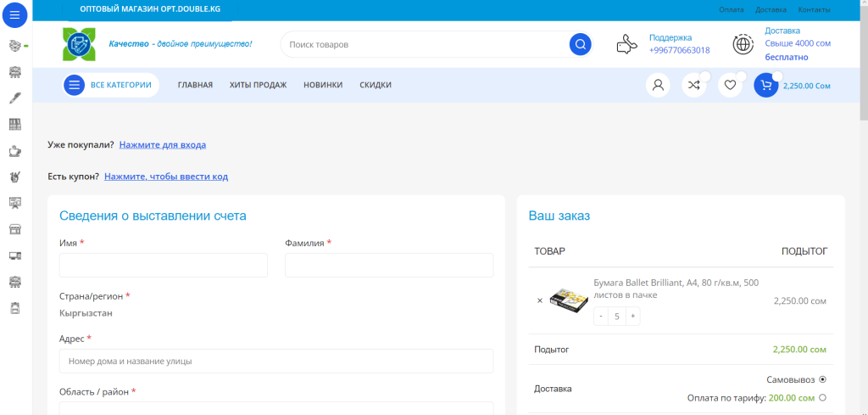The width and height of the screenshot is (868, 415).
Task: Click the Ballet Brilliant paper thumbnail
Action: 569,299
